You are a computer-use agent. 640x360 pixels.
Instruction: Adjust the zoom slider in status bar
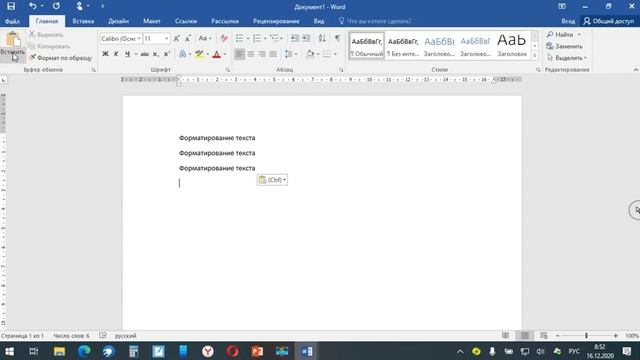(587, 336)
